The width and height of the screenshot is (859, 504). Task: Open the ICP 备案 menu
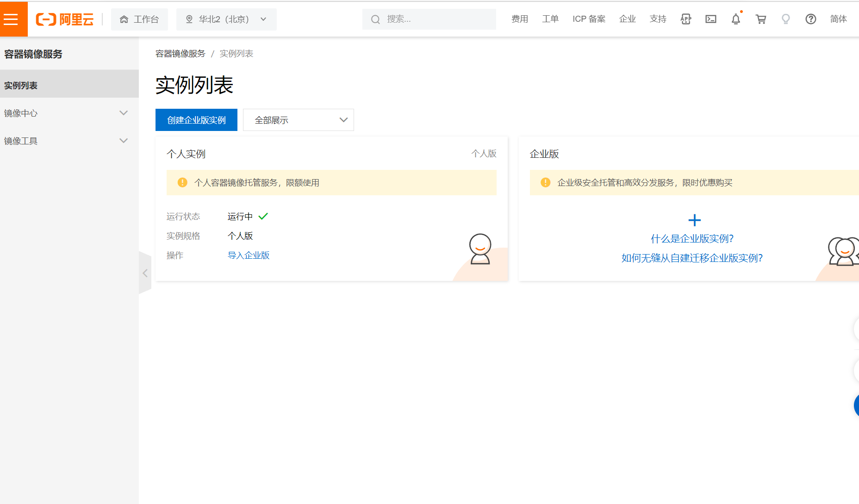click(x=589, y=19)
